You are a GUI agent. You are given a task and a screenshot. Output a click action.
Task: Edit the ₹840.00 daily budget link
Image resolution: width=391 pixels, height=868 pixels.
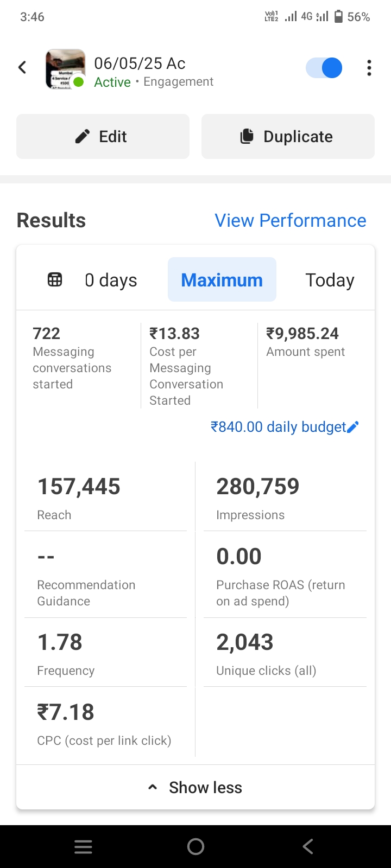point(278,427)
